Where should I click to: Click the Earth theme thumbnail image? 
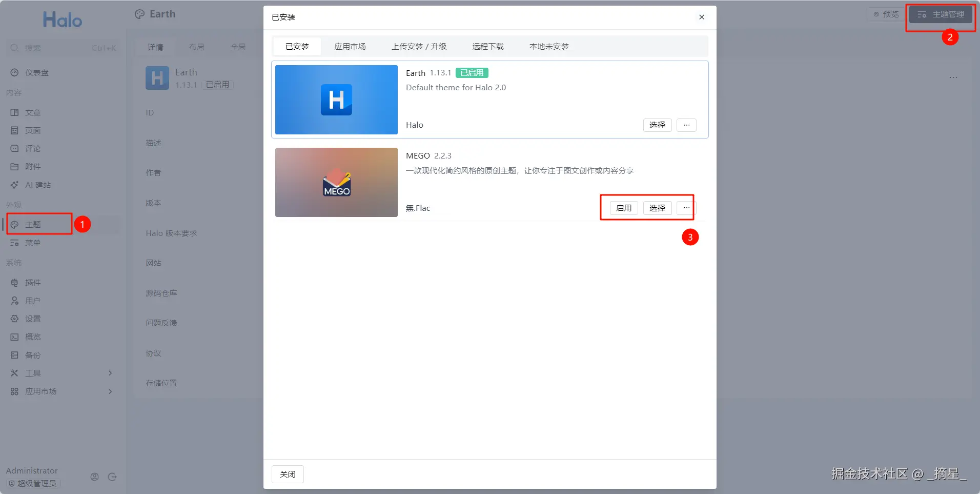(x=336, y=100)
